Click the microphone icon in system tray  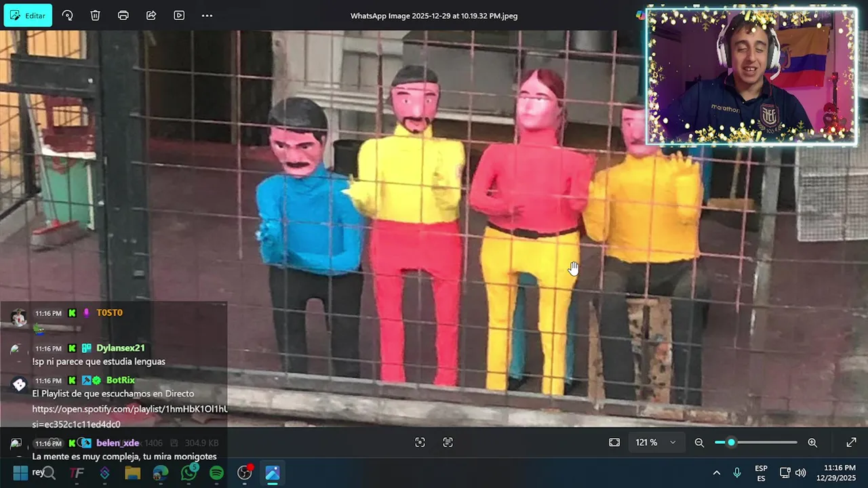point(737,473)
